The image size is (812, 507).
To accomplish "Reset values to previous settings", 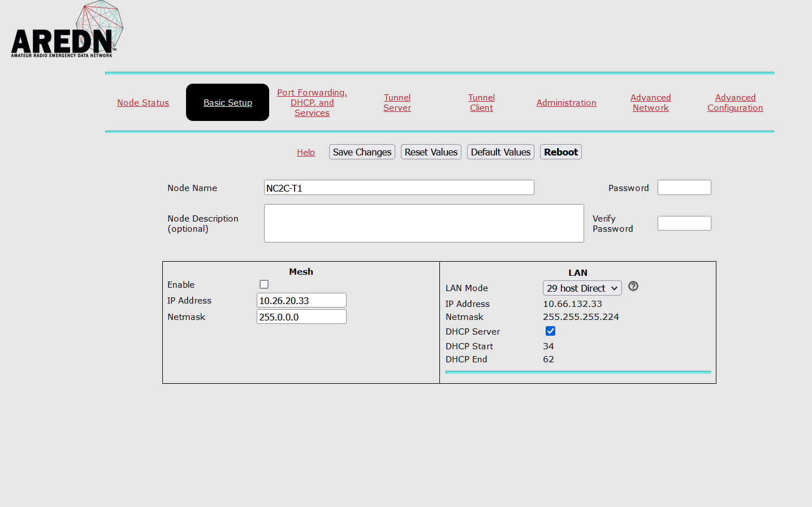I will point(431,151).
